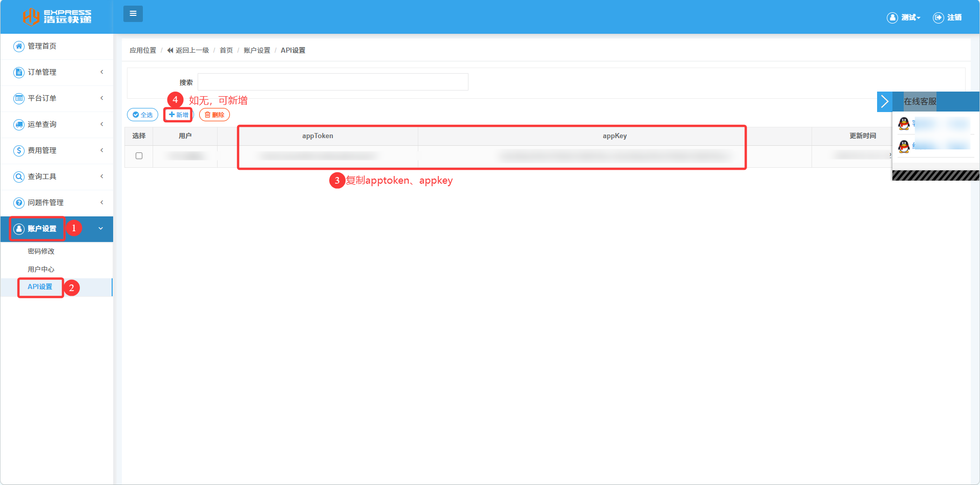This screenshot has width=980, height=485.
Task: Open the 平台订单 menu label
Action: 42,98
